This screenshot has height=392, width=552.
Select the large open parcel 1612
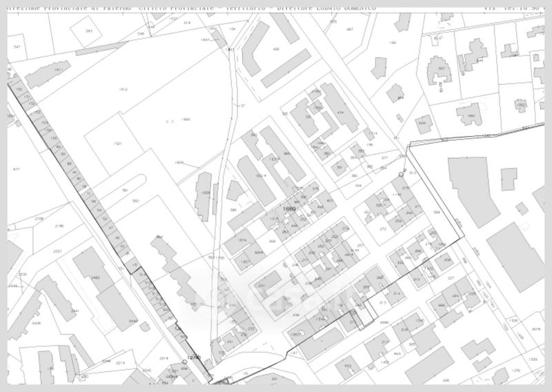(123, 90)
